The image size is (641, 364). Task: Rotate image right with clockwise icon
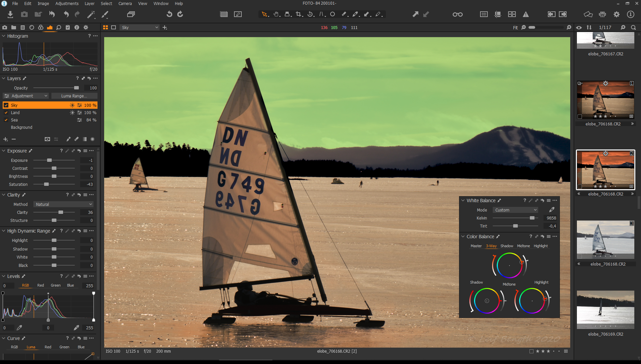click(180, 14)
